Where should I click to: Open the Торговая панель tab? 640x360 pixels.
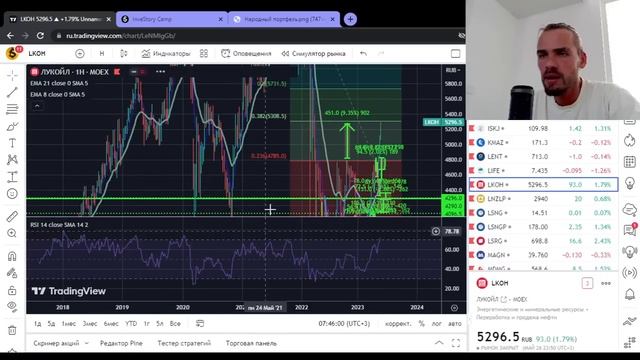coord(251,343)
